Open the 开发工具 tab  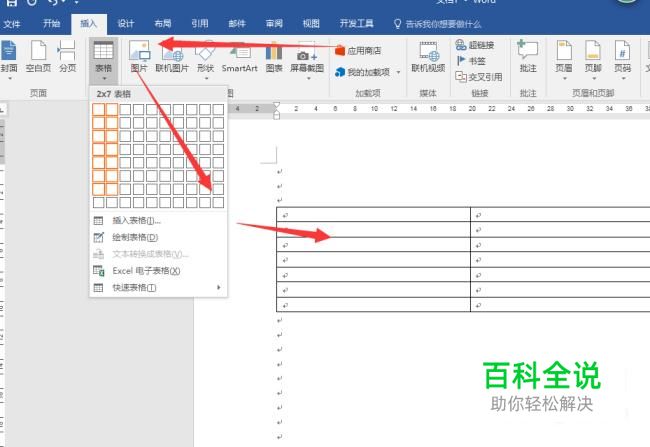(x=357, y=24)
